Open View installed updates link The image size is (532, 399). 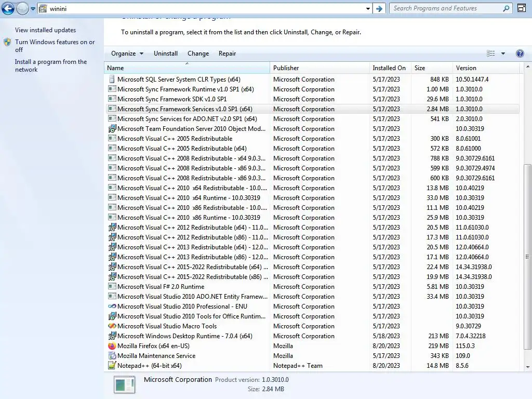(x=46, y=30)
